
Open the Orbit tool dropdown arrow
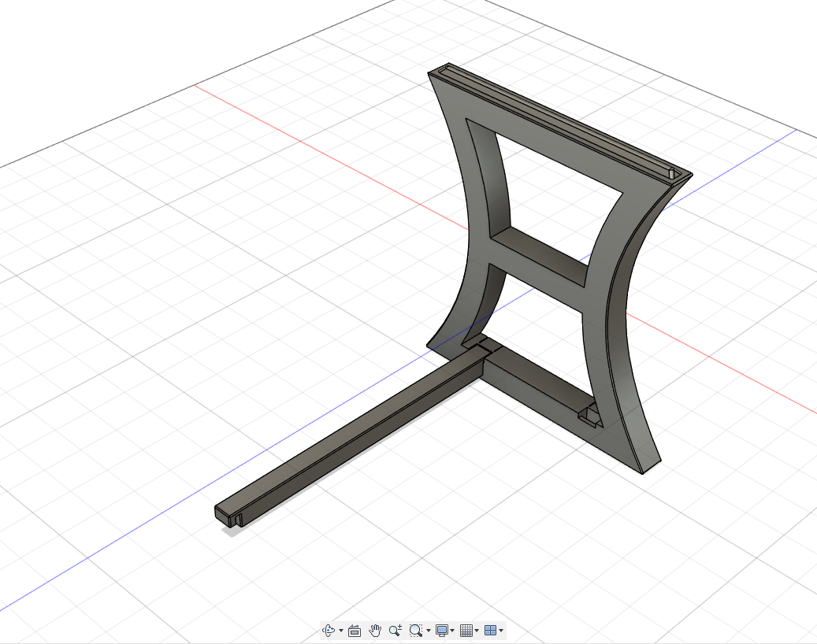(340, 630)
